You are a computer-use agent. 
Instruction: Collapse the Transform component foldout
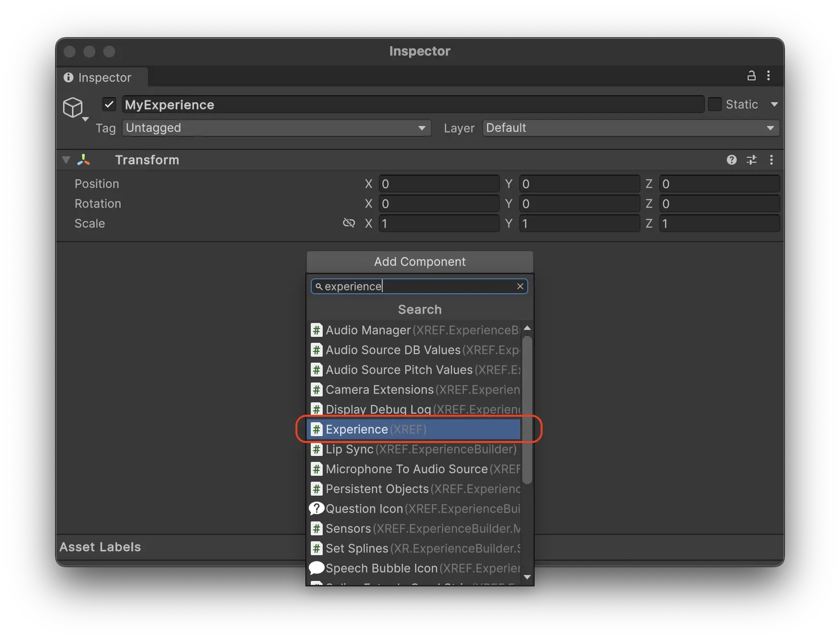[66, 160]
